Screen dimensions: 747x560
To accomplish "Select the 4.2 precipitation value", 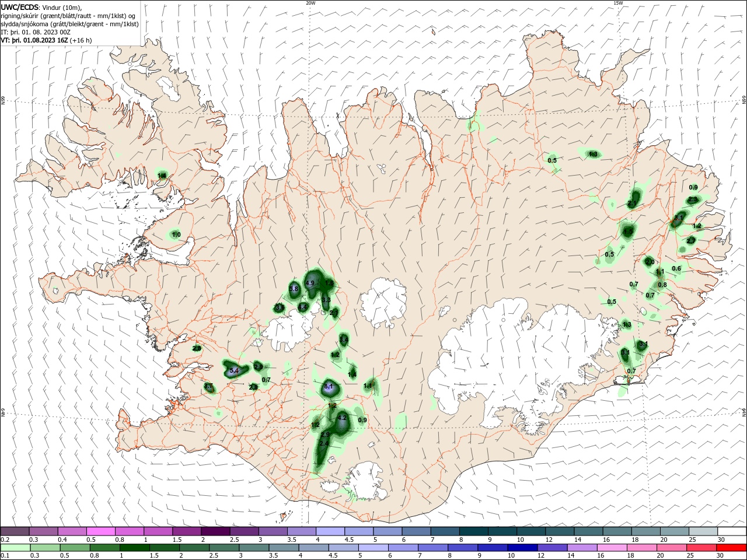I will pyautogui.click(x=343, y=418).
